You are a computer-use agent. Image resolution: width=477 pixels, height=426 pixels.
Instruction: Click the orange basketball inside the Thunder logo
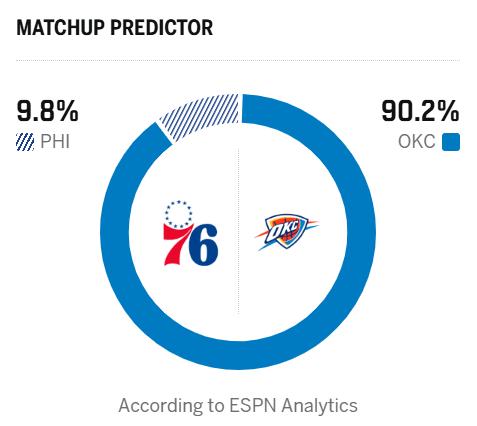point(289,232)
